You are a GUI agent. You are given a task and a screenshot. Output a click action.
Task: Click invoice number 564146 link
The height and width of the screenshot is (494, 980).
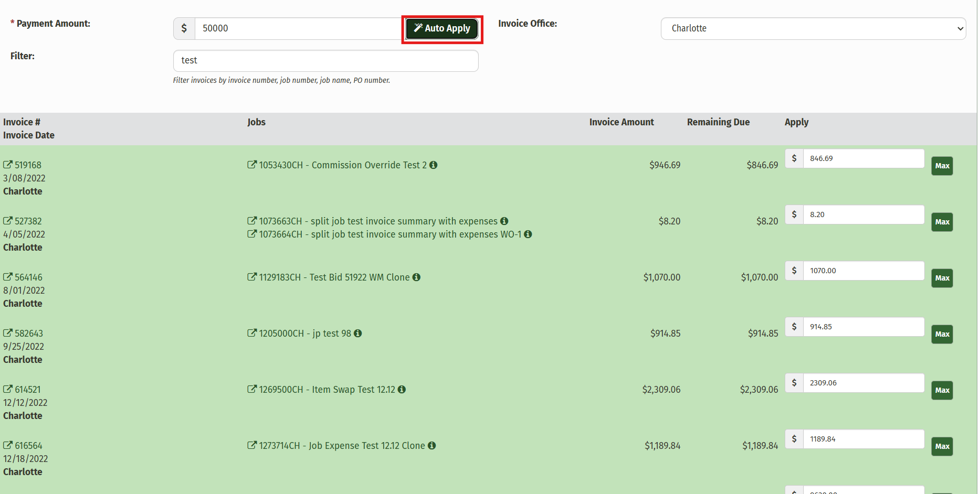coord(28,277)
